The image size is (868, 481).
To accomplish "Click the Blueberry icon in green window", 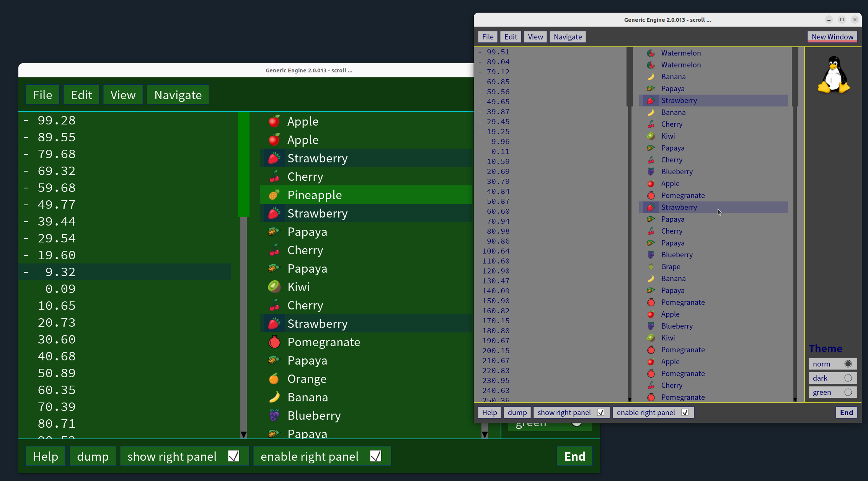I will (x=274, y=416).
